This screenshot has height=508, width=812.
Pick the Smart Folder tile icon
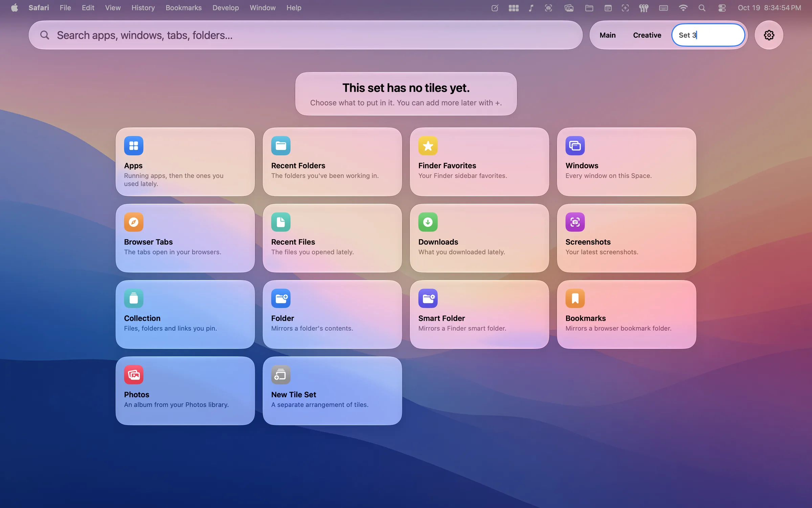428,298
